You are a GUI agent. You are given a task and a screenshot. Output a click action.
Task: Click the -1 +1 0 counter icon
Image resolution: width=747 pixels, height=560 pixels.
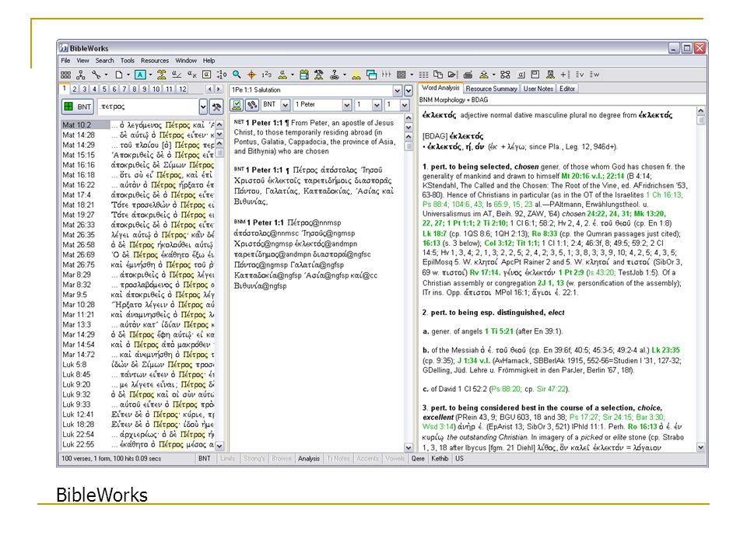(x=222, y=75)
